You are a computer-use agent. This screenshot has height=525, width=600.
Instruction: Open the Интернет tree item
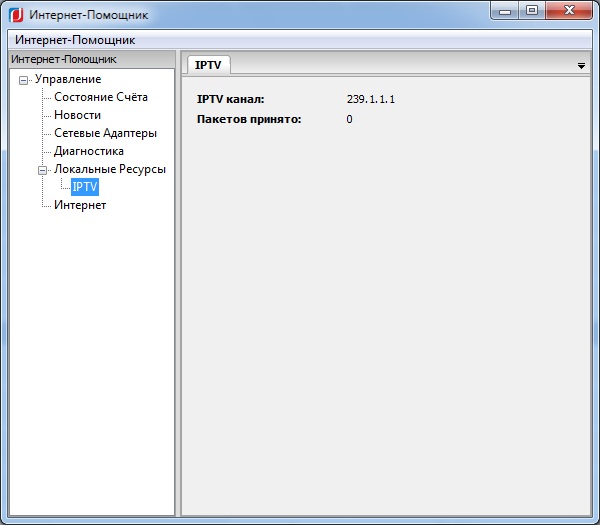80,205
